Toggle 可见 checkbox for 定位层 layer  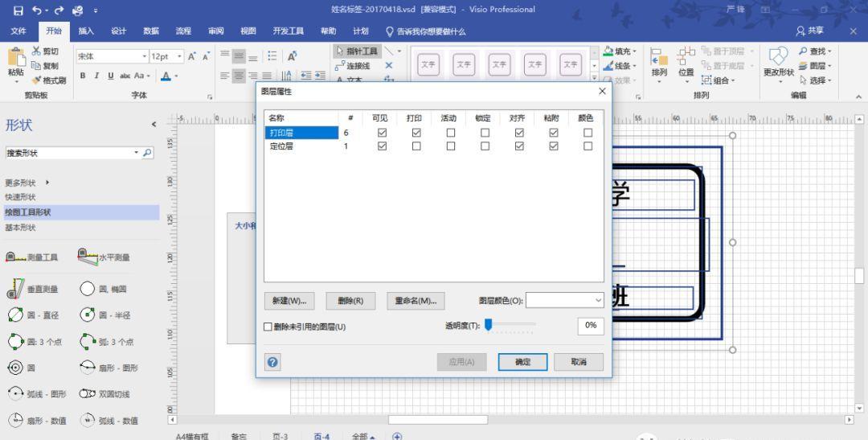click(382, 146)
